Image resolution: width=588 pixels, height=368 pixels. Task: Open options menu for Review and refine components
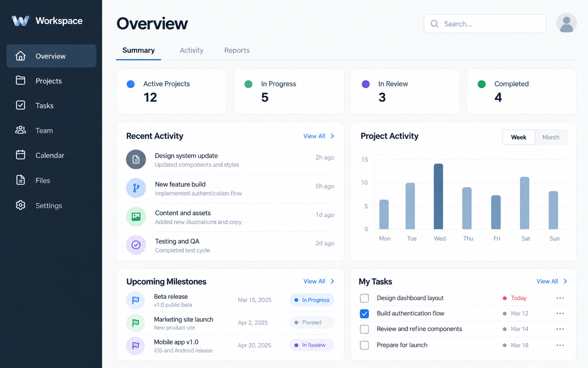tap(560, 329)
